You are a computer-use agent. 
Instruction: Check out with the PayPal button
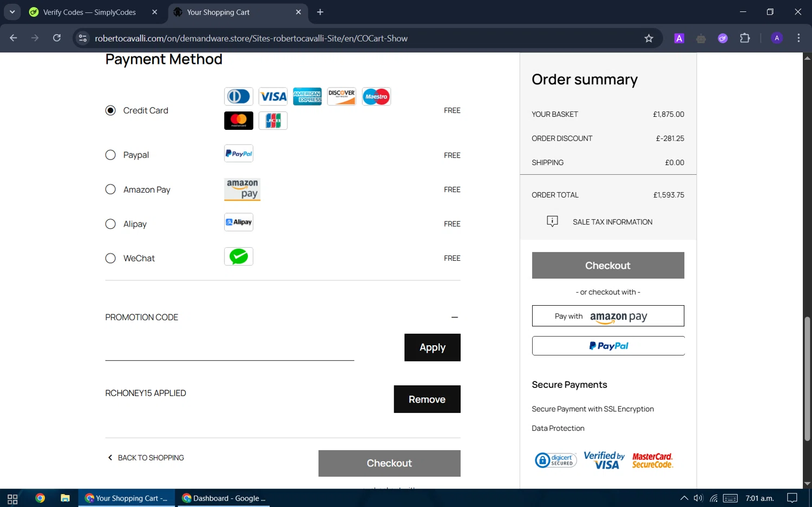click(608, 346)
